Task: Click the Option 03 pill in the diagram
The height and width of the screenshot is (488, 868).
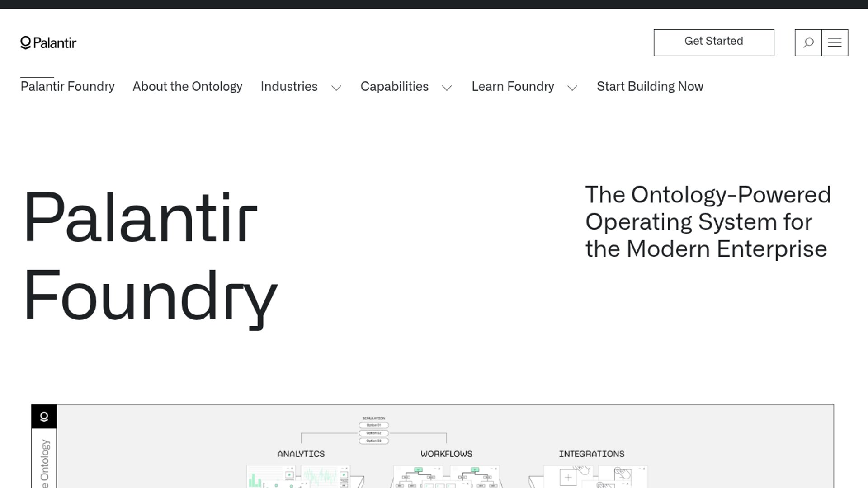Action: (x=374, y=441)
